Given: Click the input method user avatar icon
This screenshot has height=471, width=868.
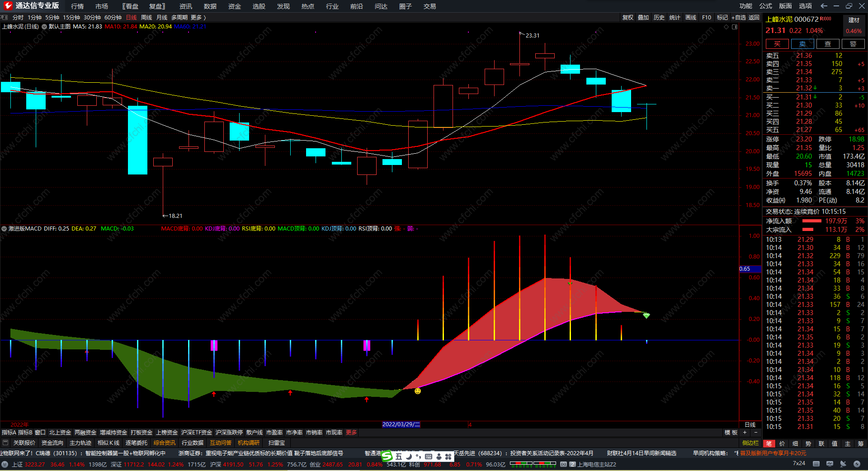Looking at the screenshot, I should (x=439, y=457).
